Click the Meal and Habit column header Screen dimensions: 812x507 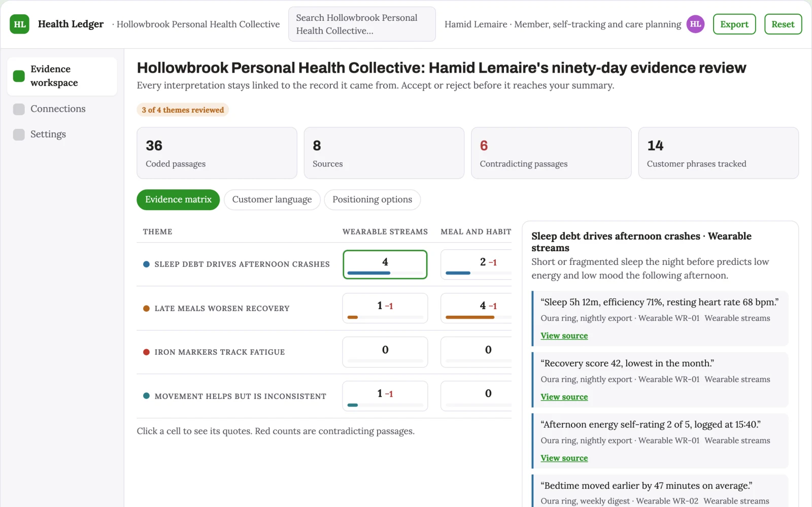click(x=476, y=232)
